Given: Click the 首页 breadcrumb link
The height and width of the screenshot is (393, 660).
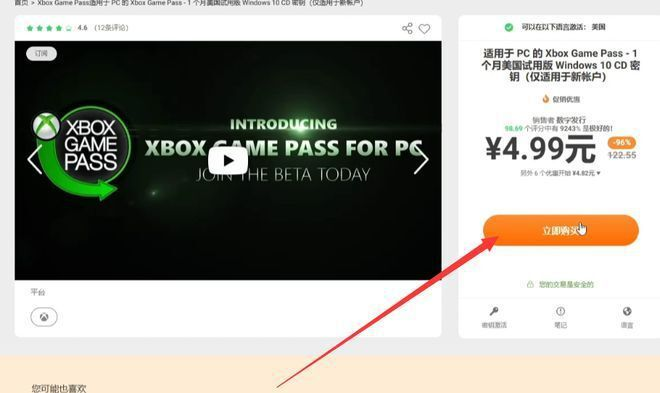Looking at the screenshot, I should point(21,3).
